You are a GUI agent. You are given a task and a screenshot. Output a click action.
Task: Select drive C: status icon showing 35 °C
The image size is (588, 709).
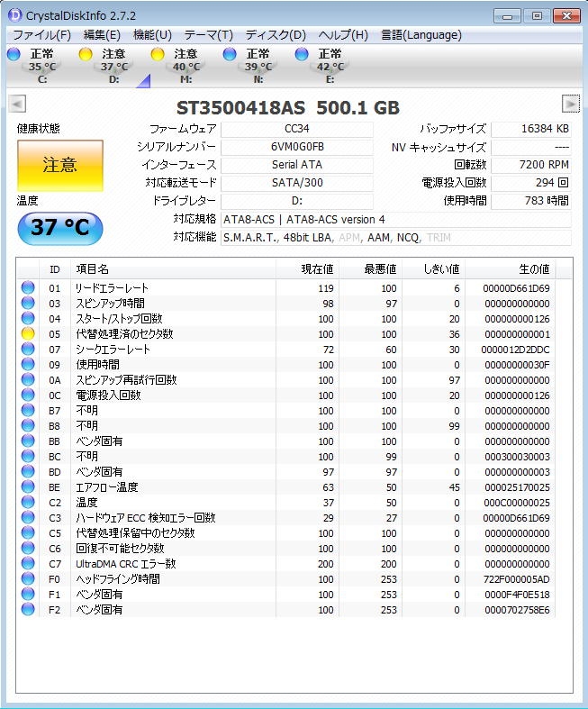click(x=14, y=54)
